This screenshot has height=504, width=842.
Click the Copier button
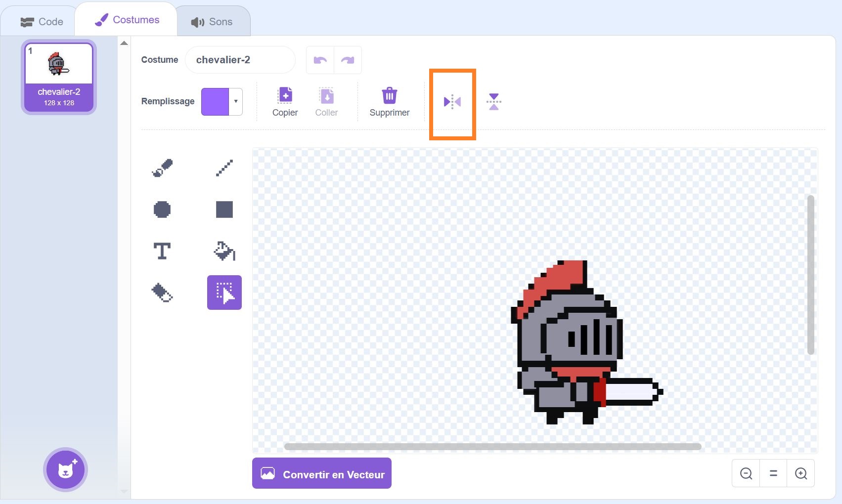285,102
